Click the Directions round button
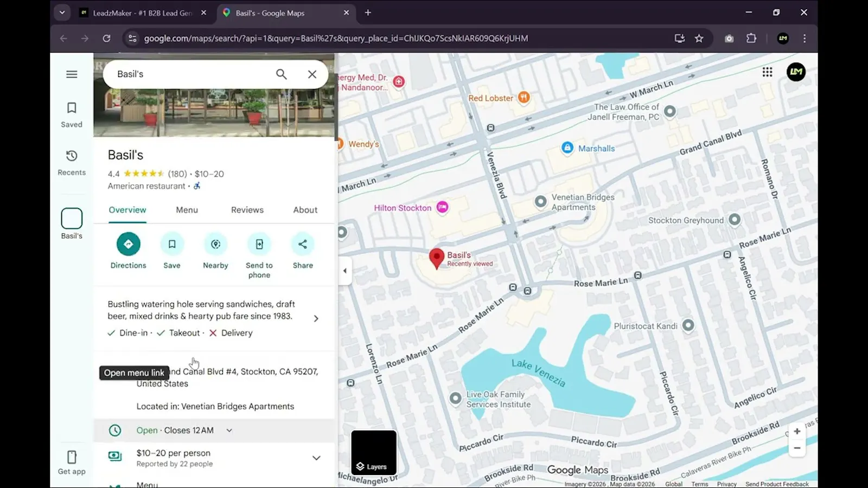The image size is (868, 488). pyautogui.click(x=129, y=244)
